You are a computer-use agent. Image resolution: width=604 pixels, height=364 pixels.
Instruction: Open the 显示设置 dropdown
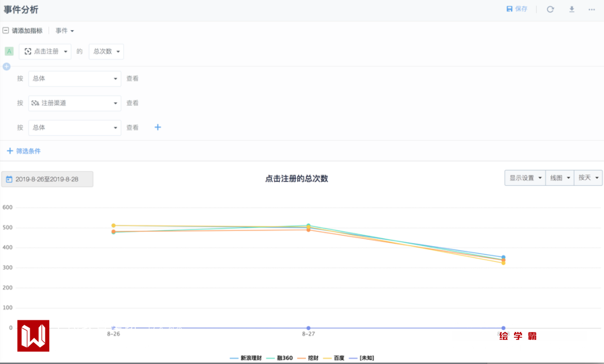[525, 178]
